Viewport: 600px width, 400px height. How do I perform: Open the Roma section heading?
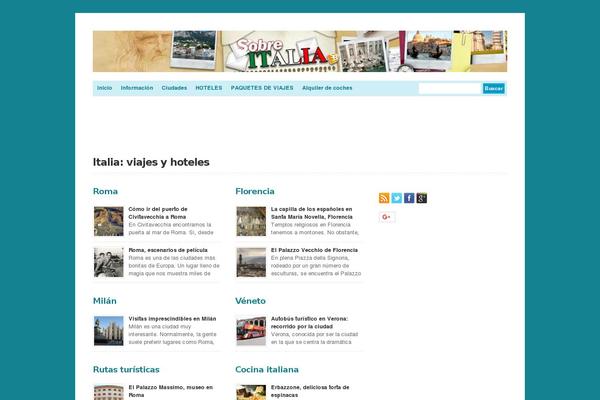pyautogui.click(x=105, y=191)
